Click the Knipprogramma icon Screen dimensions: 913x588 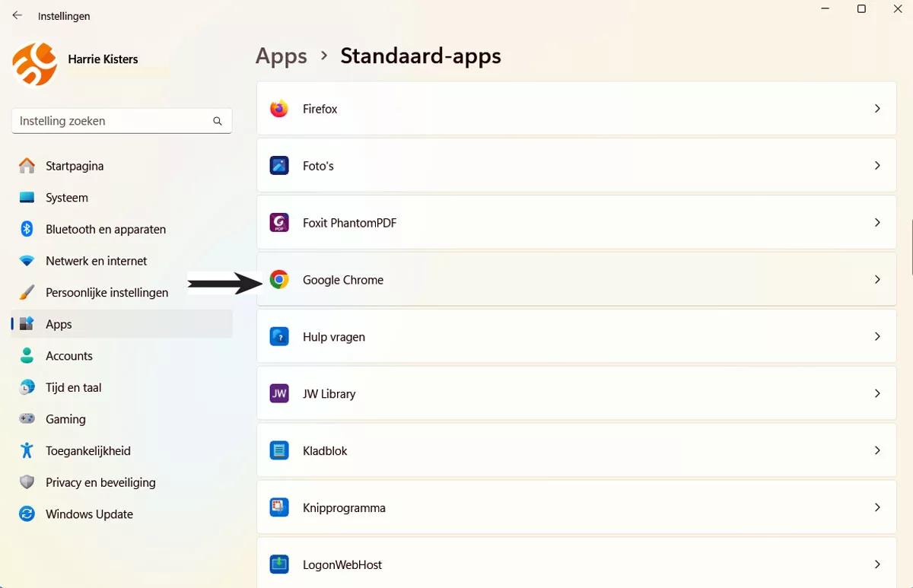[x=279, y=508]
